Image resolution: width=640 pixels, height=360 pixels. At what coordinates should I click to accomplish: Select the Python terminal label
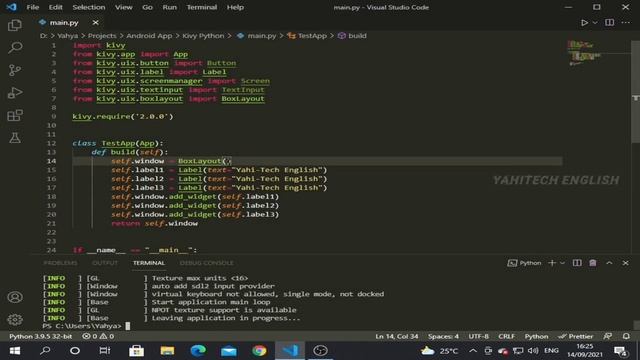pos(524,263)
